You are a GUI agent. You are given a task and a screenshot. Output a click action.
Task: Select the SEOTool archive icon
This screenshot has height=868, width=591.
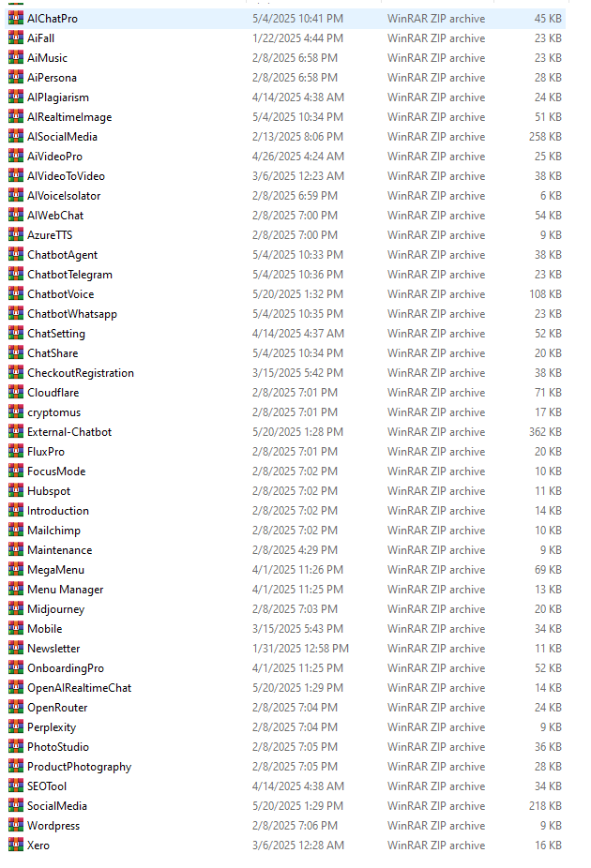tap(16, 786)
